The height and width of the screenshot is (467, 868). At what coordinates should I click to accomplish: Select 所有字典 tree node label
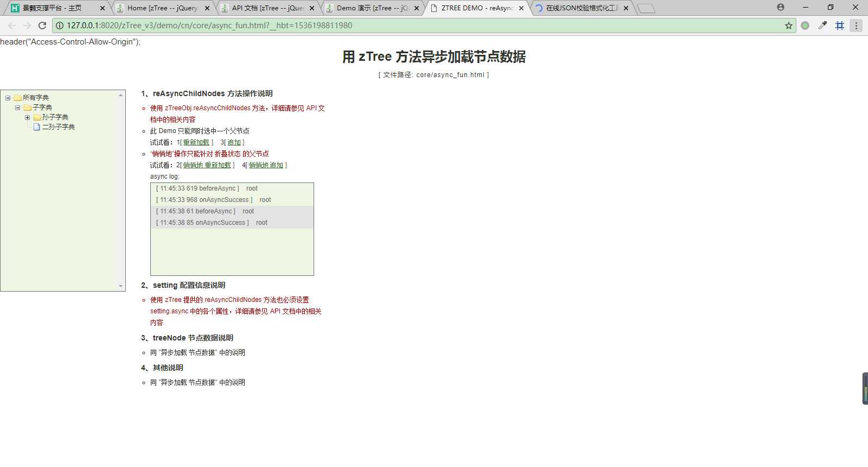click(36, 98)
